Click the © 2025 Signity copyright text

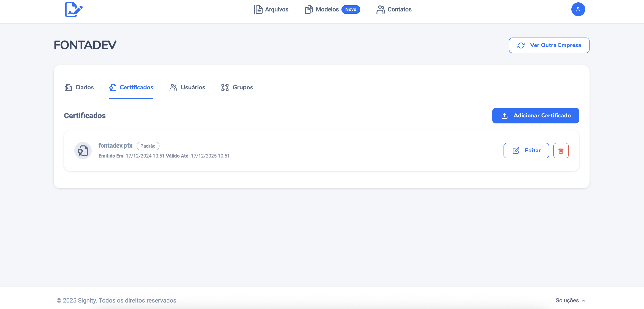[117, 300]
